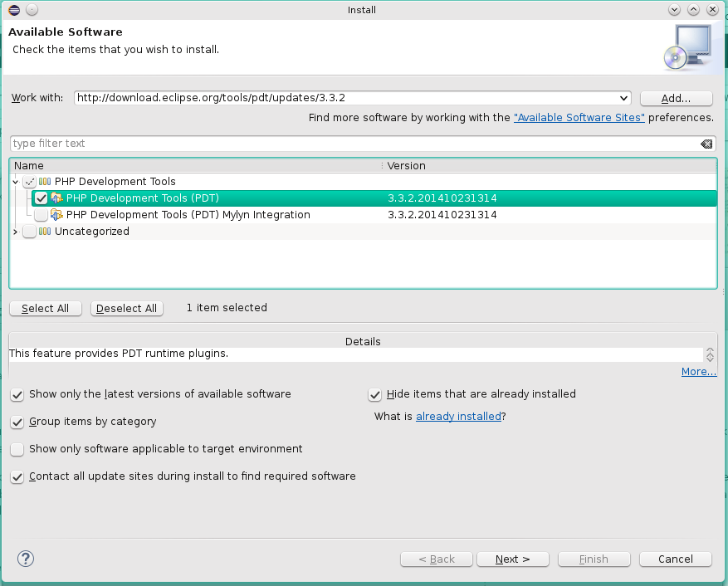The height and width of the screenshot is (586, 728).
Task: Enable Show only software applicable to target environment
Action: (17, 449)
